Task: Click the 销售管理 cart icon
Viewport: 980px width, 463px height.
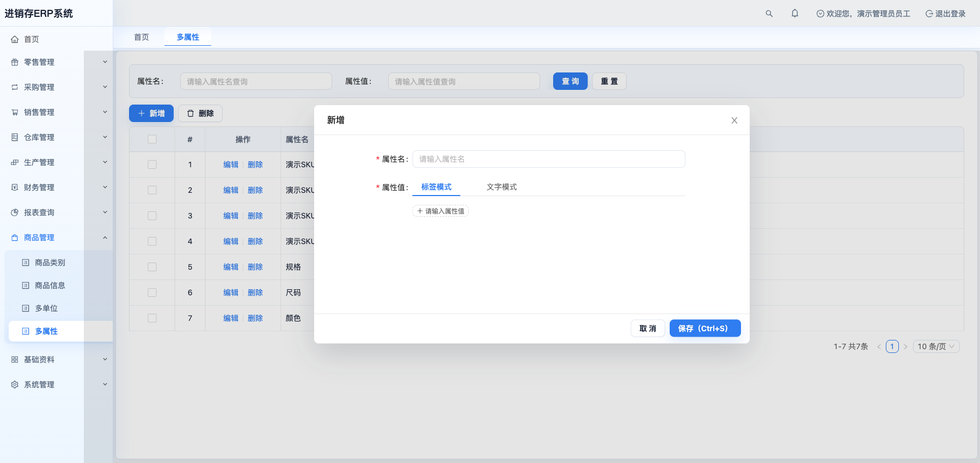Action: point(15,112)
